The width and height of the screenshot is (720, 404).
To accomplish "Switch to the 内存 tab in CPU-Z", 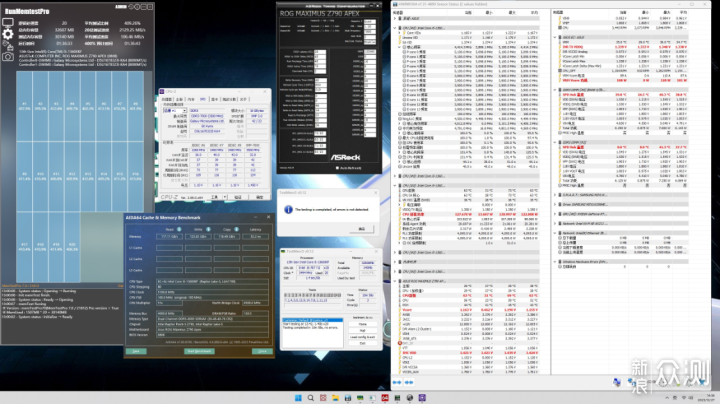I will tap(191, 99).
